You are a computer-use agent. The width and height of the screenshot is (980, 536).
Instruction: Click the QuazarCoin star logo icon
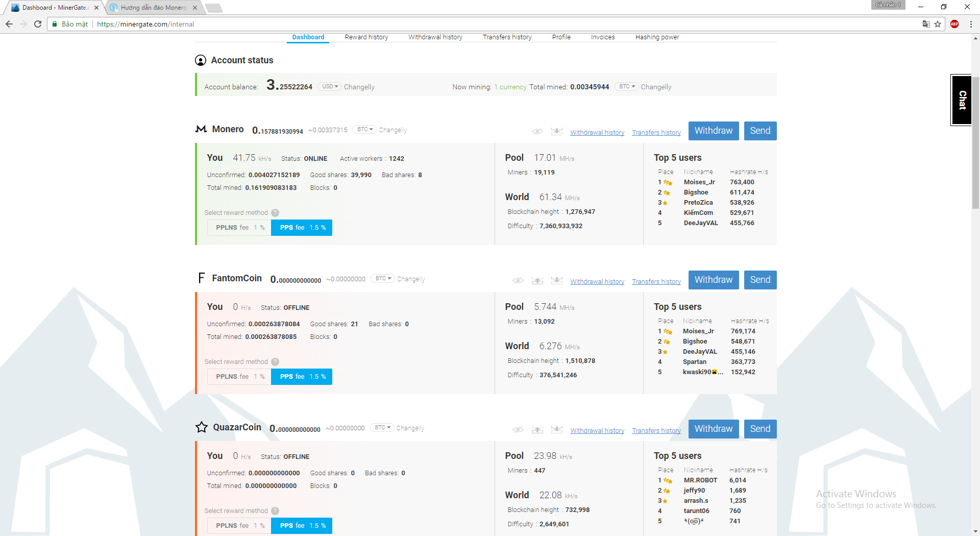202,427
